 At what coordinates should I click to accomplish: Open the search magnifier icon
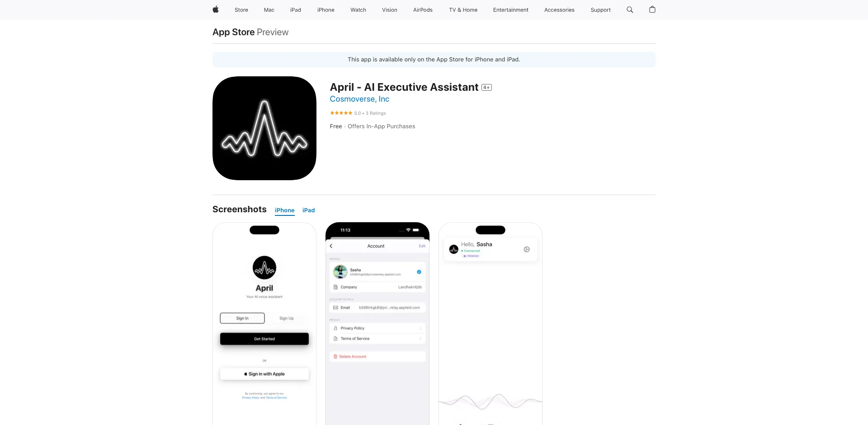(x=630, y=9)
